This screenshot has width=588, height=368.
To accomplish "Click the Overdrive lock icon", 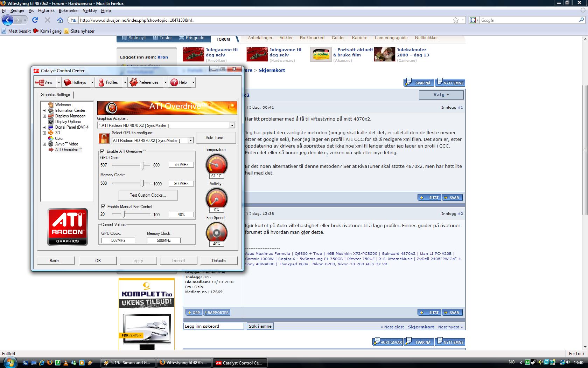I will pos(104,139).
